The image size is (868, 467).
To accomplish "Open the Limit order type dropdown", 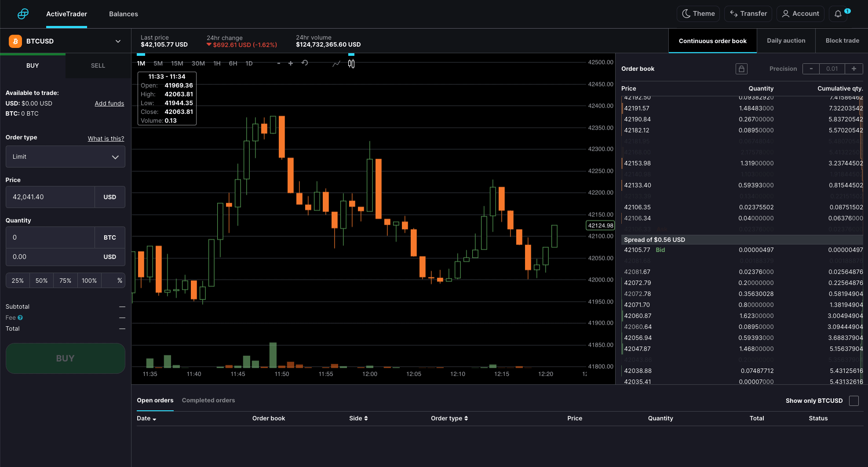I will point(65,157).
